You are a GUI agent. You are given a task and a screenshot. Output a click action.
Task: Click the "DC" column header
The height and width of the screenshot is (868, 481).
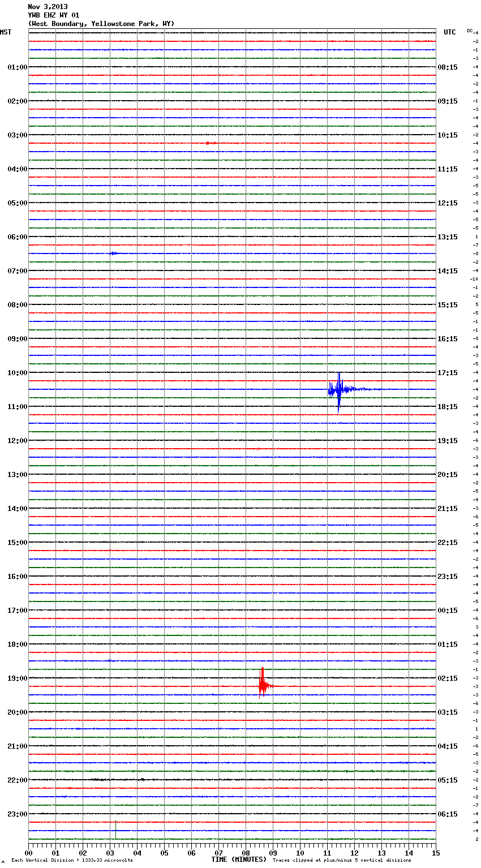click(470, 31)
